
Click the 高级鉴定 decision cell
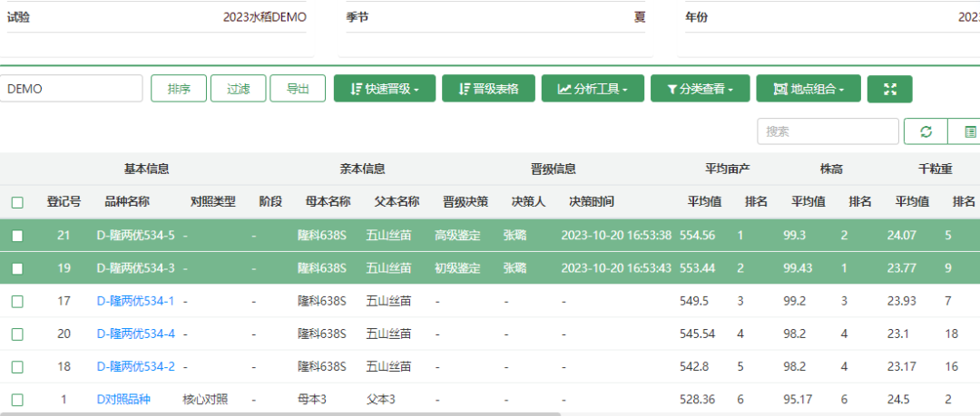point(457,236)
